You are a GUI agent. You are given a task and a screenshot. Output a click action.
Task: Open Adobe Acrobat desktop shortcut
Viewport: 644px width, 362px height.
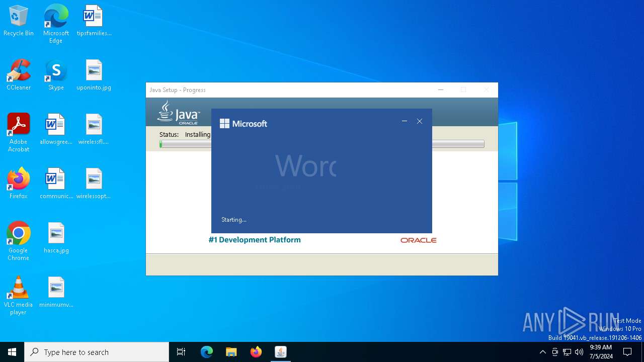[x=19, y=133]
